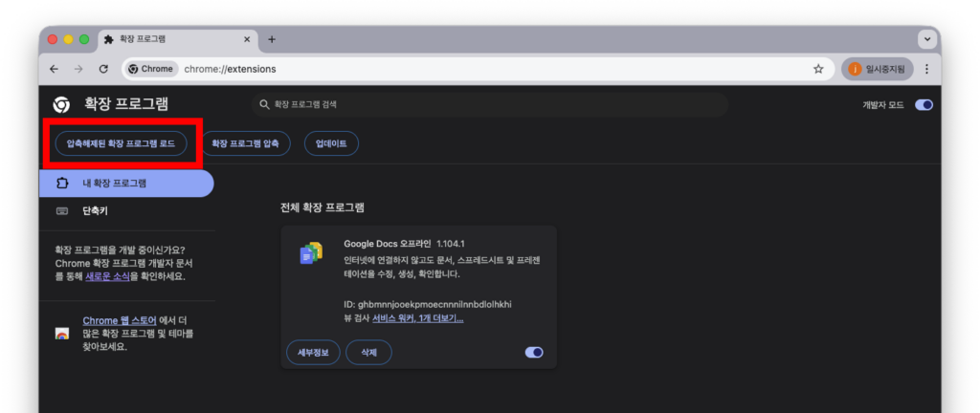Expand the tab search dropdown arrow

(x=925, y=39)
